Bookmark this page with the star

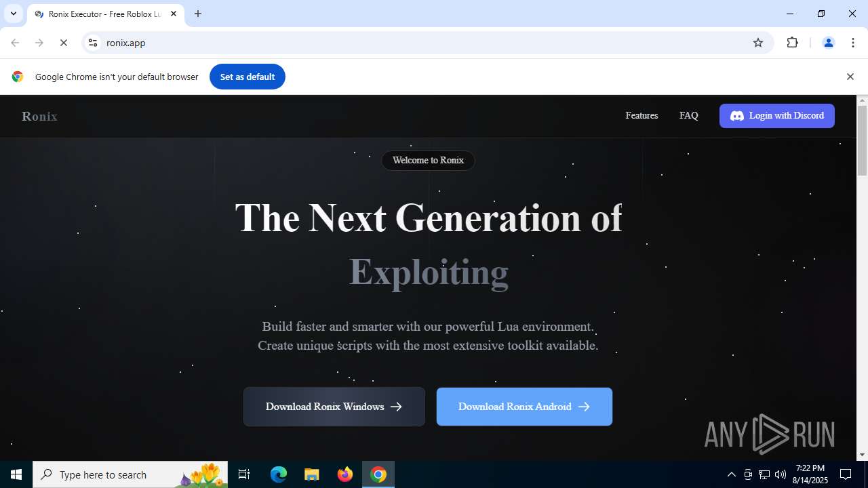click(758, 43)
